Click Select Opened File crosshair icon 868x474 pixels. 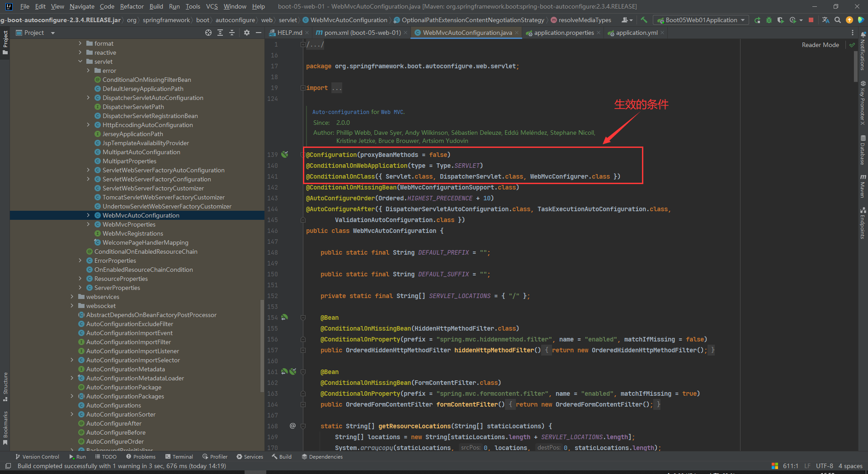(208, 33)
